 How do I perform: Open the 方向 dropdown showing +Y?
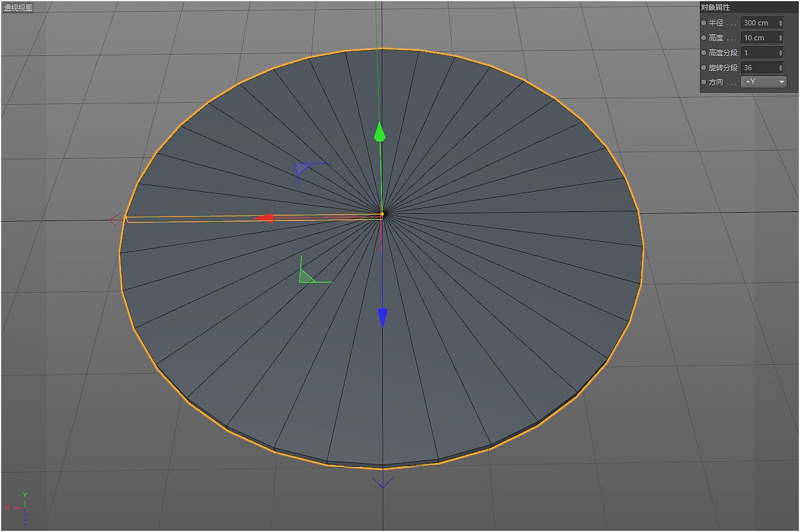(x=764, y=82)
